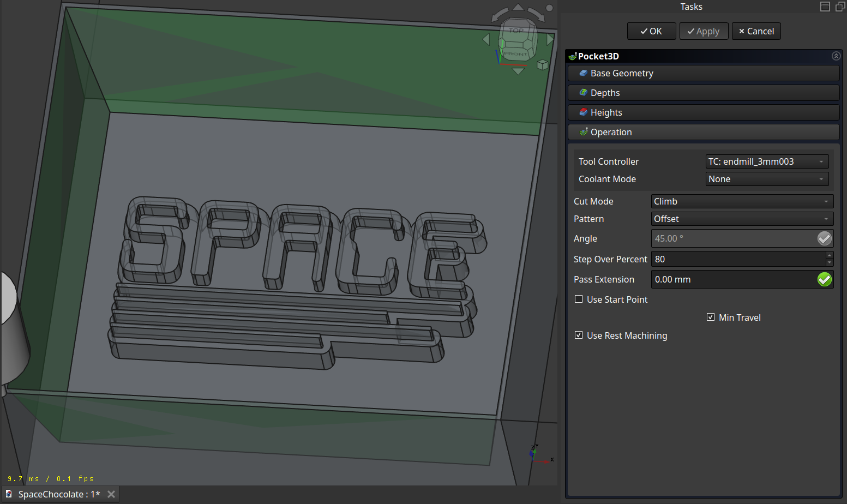Open the Base Geometry section
The image size is (847, 504).
(x=704, y=73)
